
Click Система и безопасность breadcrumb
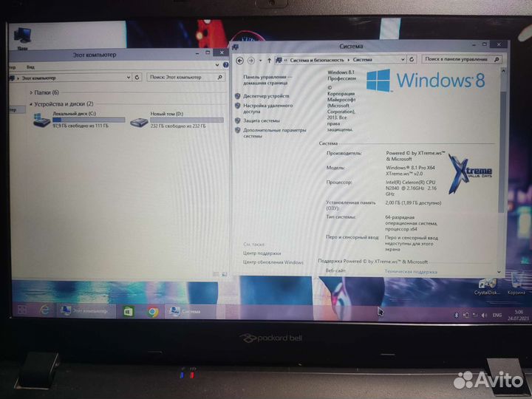click(316, 60)
